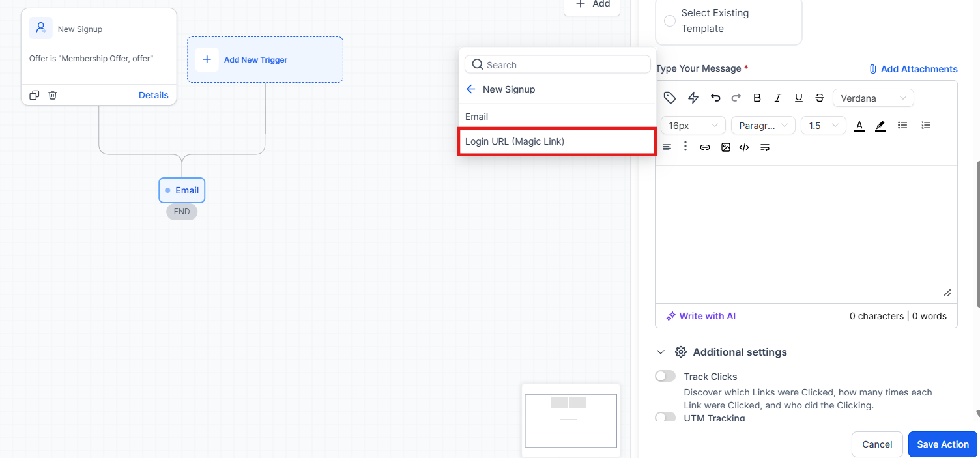Undo last edit in message editor
This screenshot has height=458, width=980.
[x=715, y=98]
